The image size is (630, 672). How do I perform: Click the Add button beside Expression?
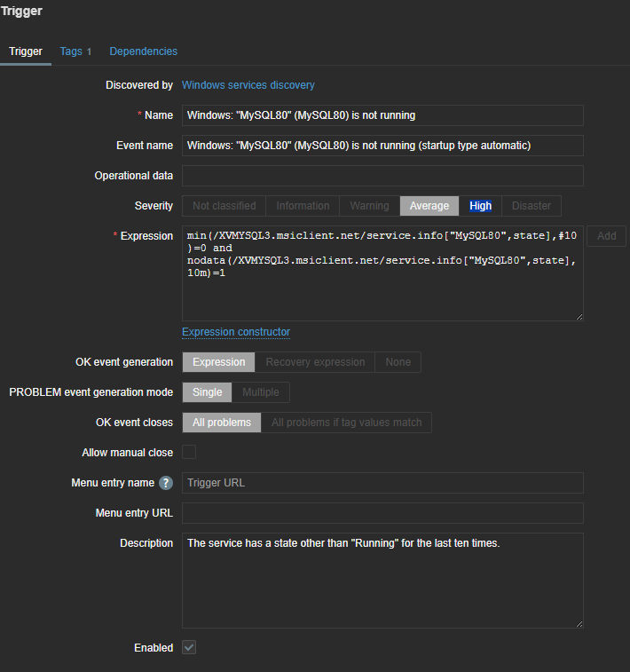point(606,236)
